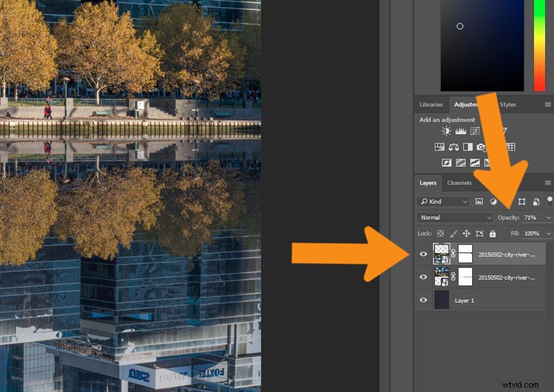Click the 100% Fill value field

(x=533, y=233)
